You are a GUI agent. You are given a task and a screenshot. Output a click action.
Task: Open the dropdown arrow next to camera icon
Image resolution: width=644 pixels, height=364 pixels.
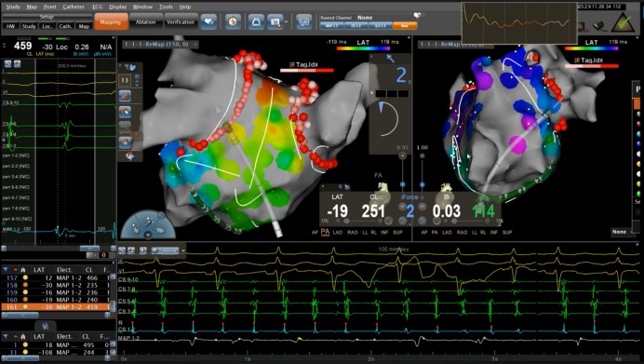286,21
